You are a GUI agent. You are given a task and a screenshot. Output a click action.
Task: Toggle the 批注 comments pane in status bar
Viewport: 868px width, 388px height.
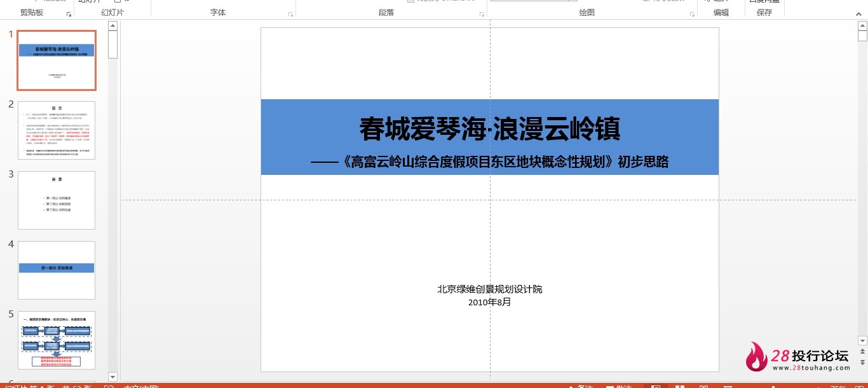(619, 385)
